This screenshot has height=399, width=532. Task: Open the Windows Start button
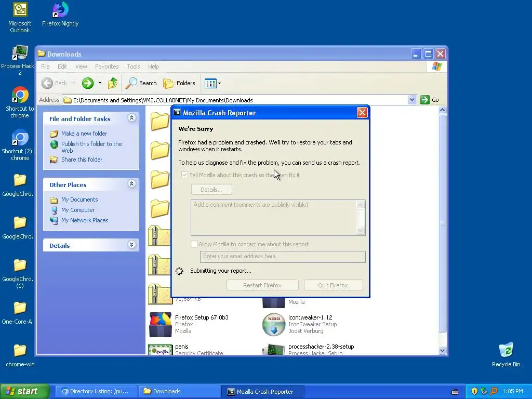[x=24, y=391]
